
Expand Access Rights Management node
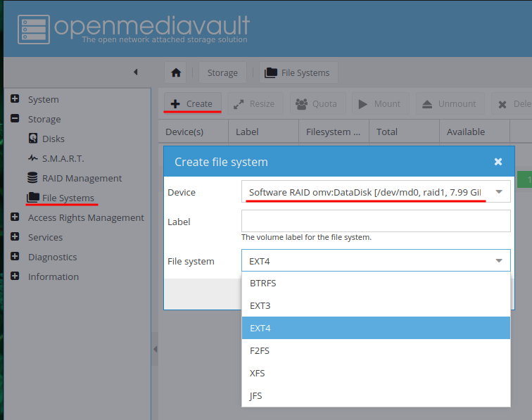pyautogui.click(x=15, y=217)
